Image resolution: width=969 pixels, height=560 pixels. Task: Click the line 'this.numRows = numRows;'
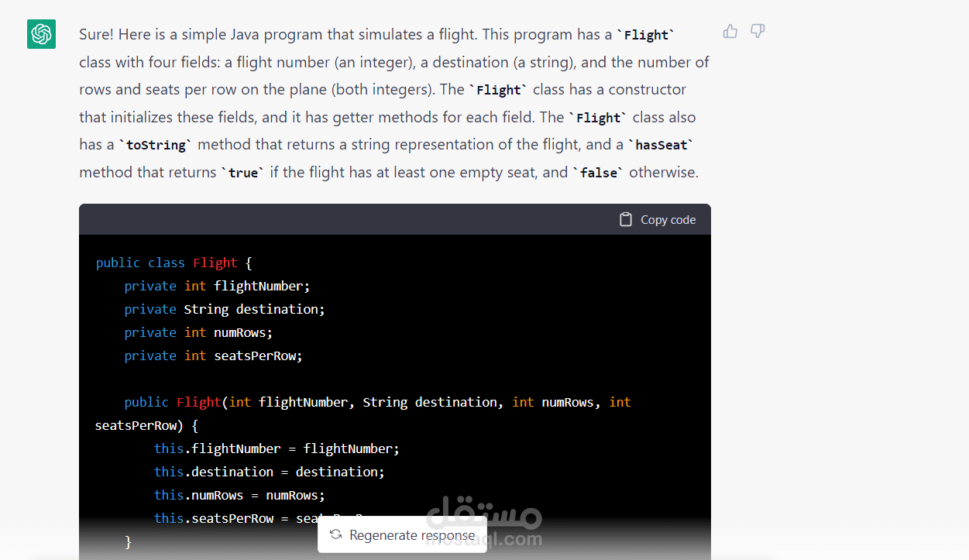[x=239, y=495]
